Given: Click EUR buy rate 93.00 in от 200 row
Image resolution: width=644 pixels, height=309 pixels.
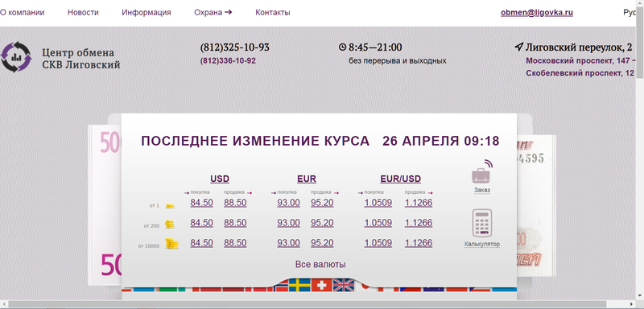Looking at the screenshot, I should [289, 223].
